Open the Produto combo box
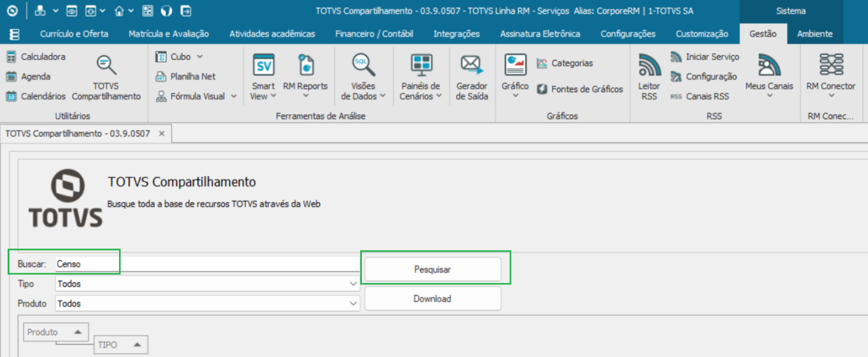The height and width of the screenshot is (357, 868). [x=208, y=304]
